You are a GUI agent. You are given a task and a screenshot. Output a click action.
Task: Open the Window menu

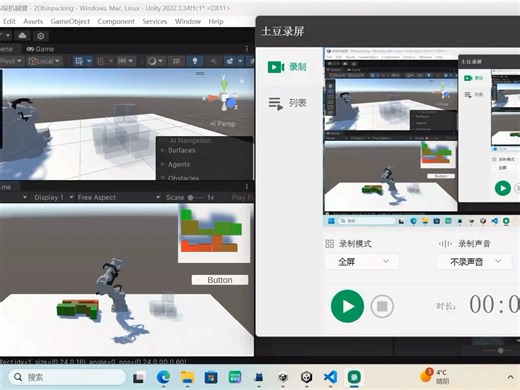(188, 21)
